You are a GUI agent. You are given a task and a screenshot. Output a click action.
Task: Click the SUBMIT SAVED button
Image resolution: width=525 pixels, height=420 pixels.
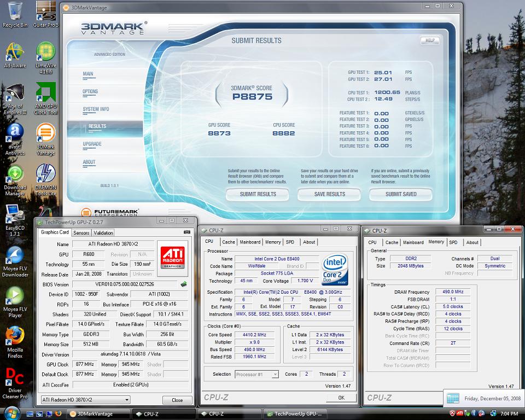click(401, 194)
